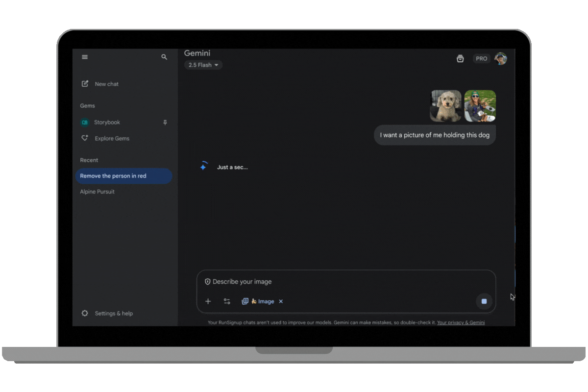
Task: Click the plus icon to add files
Action: coord(208,301)
